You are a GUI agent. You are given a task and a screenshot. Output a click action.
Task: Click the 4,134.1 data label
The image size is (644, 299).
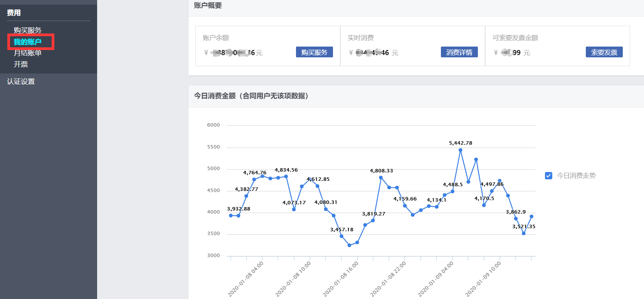click(436, 200)
